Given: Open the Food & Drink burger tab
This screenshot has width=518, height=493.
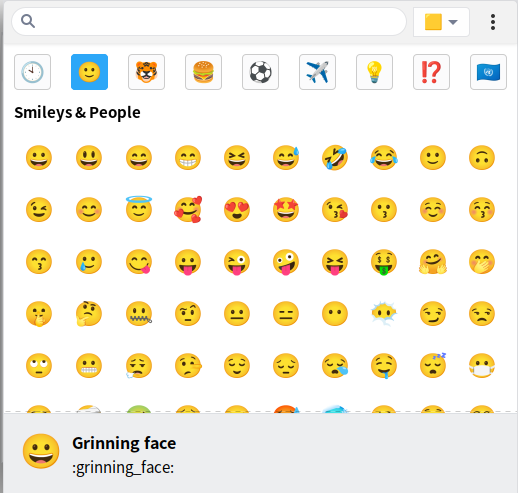Looking at the screenshot, I should coord(203,72).
